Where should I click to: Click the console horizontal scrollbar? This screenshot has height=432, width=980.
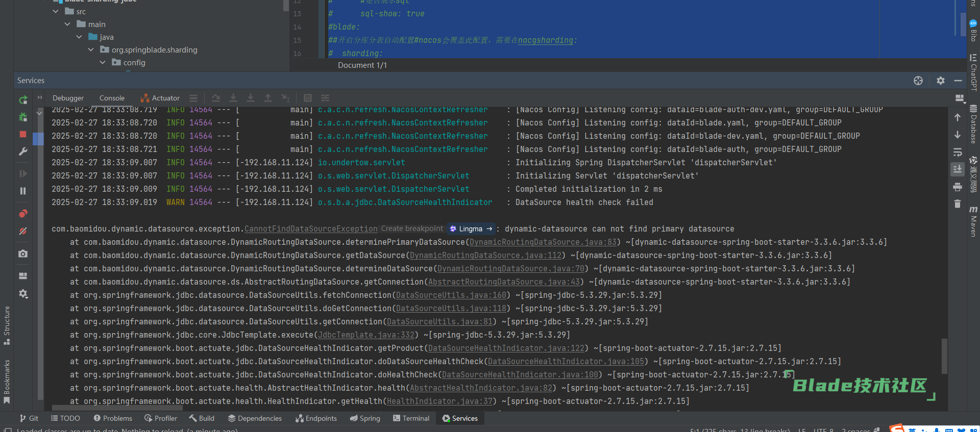[117, 408]
